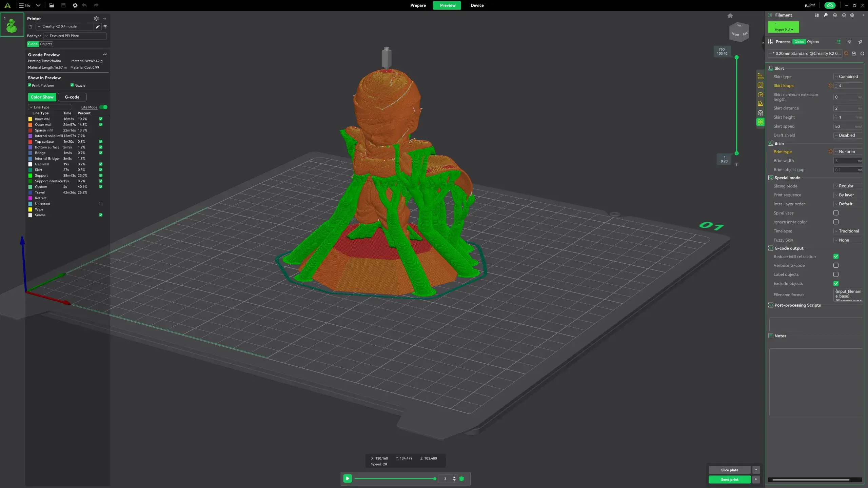Click the G-code button
Screen dimensions: 868x488
point(72,97)
